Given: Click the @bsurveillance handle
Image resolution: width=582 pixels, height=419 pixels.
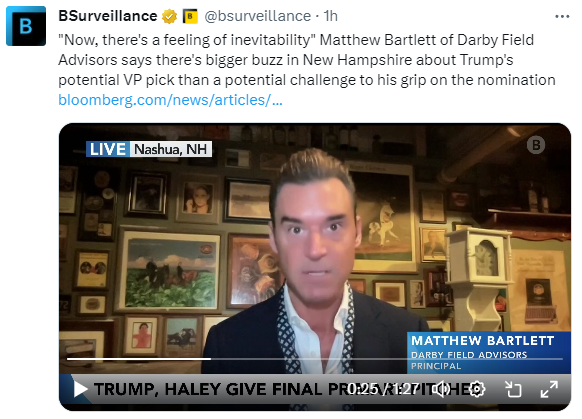Looking at the screenshot, I should [258, 16].
